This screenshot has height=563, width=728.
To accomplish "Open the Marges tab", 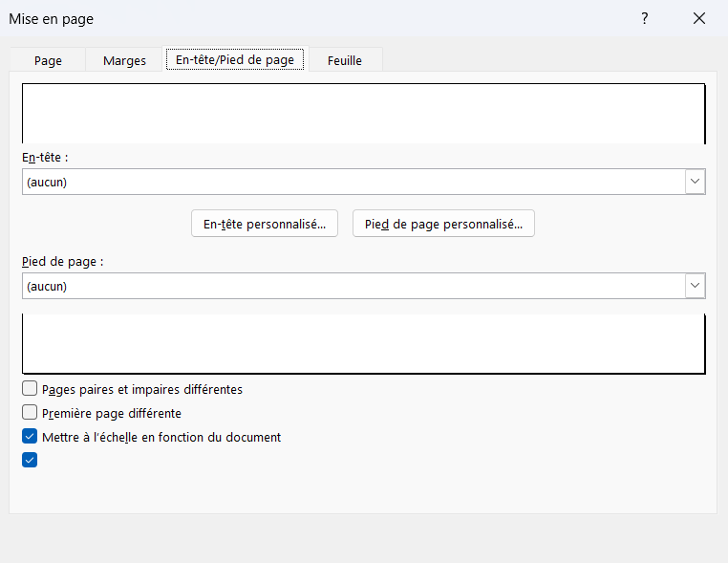I will pos(124,60).
